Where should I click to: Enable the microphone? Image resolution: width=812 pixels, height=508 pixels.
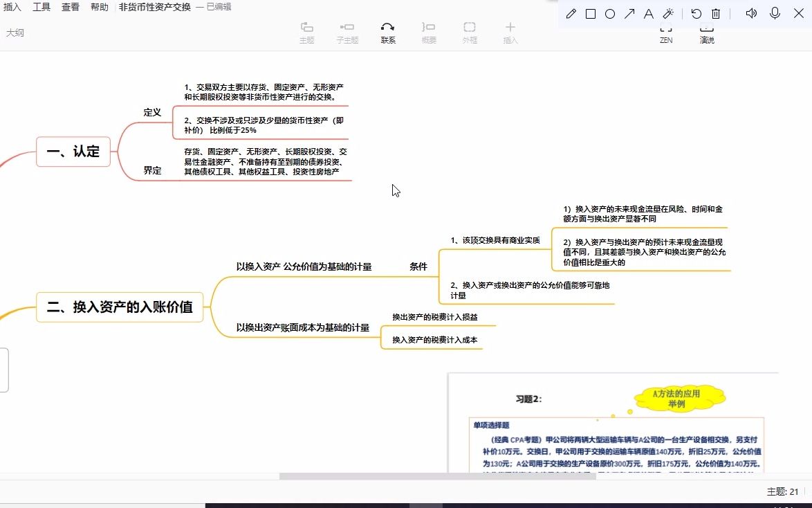tap(775, 12)
